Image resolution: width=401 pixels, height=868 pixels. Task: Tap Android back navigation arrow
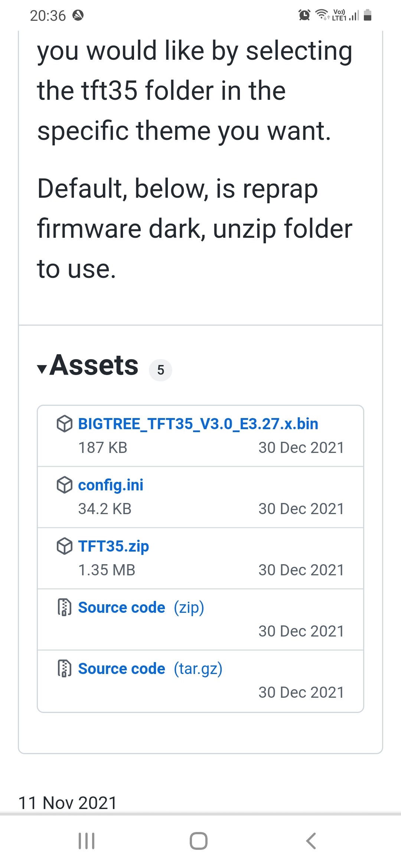[x=311, y=841]
